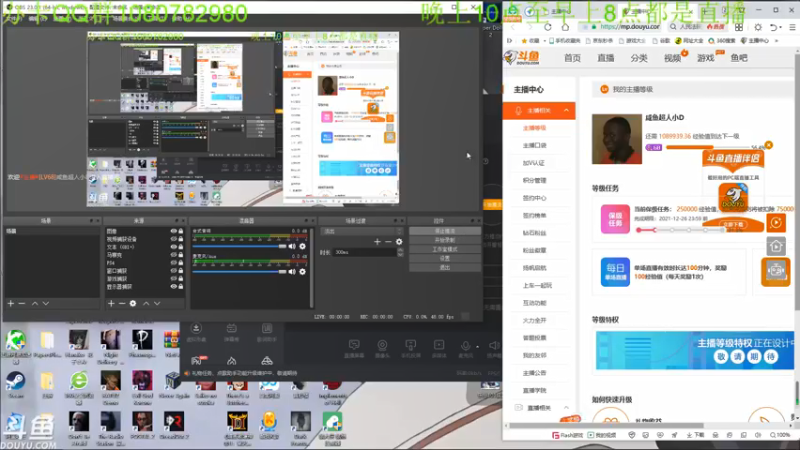800x450 pixels.
Task: Open 鱼吧 in Douyu navigation
Action: [739, 58]
